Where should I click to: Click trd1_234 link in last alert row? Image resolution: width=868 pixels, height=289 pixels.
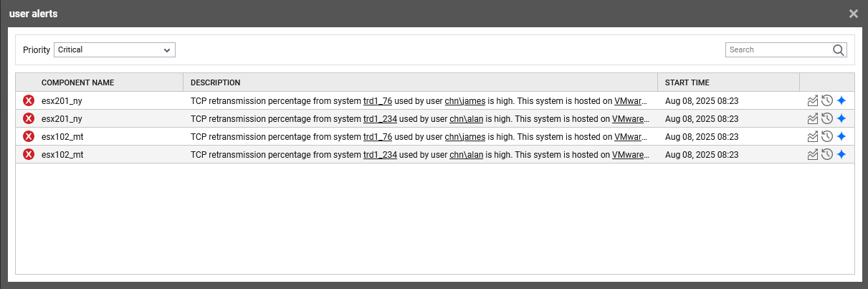coord(380,154)
